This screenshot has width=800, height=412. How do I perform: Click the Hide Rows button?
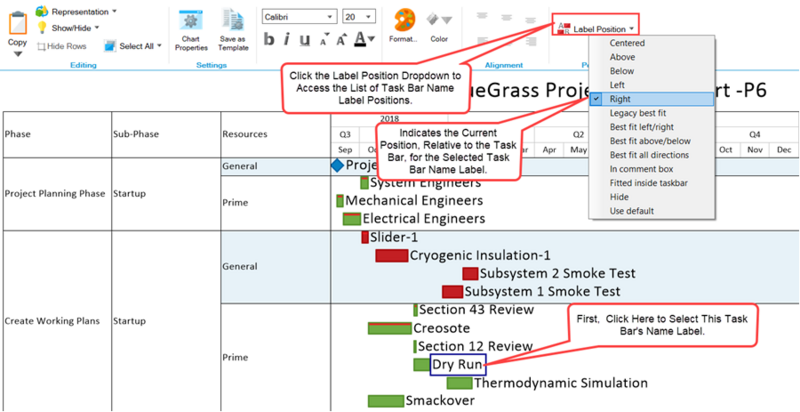click(x=62, y=46)
